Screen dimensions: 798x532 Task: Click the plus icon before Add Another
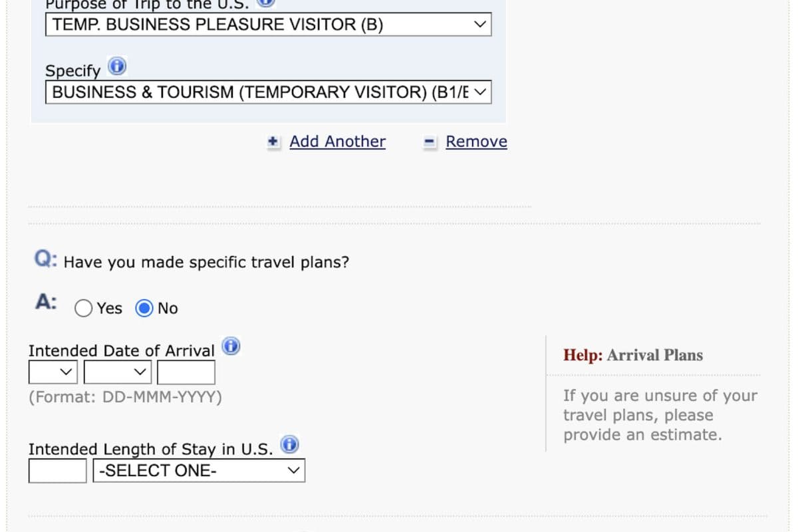tap(273, 142)
